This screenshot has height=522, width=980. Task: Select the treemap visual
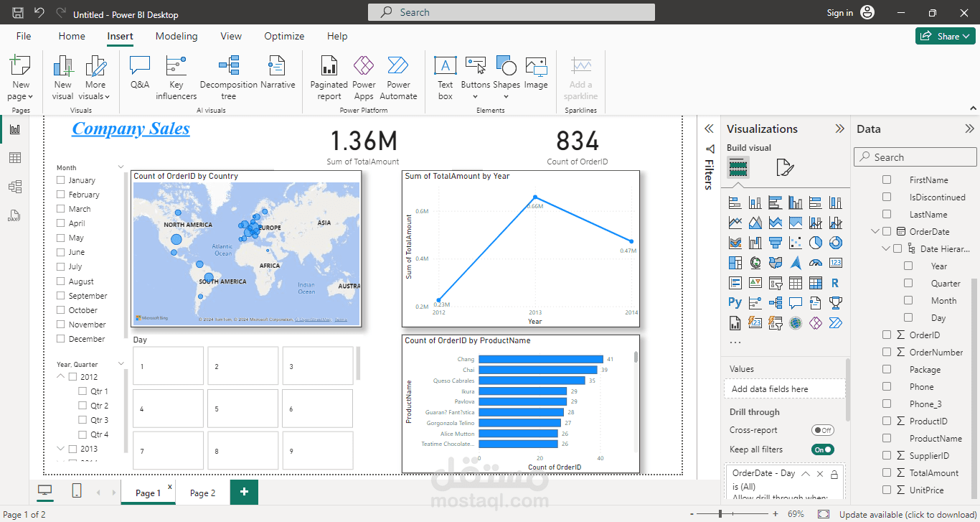point(735,263)
